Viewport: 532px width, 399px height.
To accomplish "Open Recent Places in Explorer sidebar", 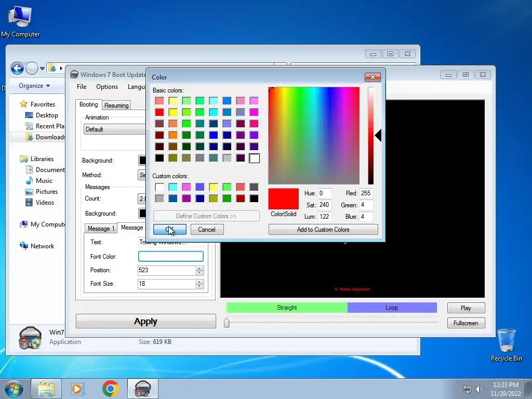I will [x=45, y=126].
